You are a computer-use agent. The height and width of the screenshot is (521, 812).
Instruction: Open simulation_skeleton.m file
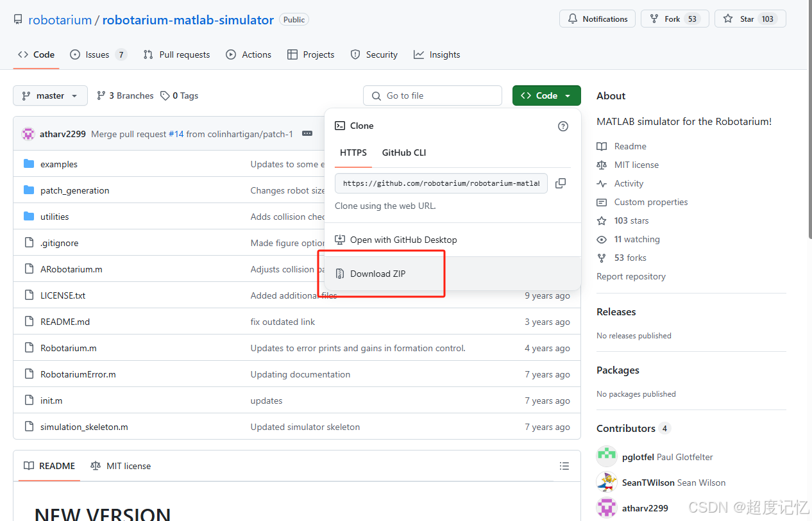(x=84, y=427)
